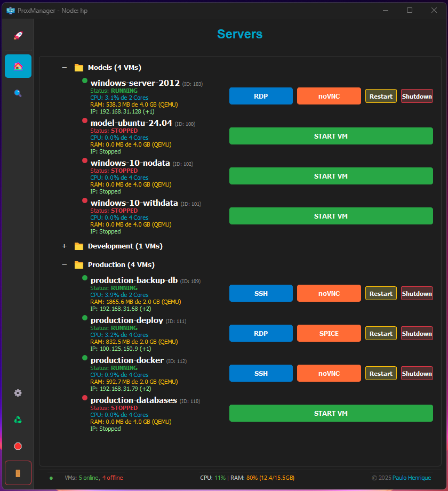The width and height of the screenshot is (448, 491).
Task: Restart the production-deploy VM
Action: coord(380,333)
